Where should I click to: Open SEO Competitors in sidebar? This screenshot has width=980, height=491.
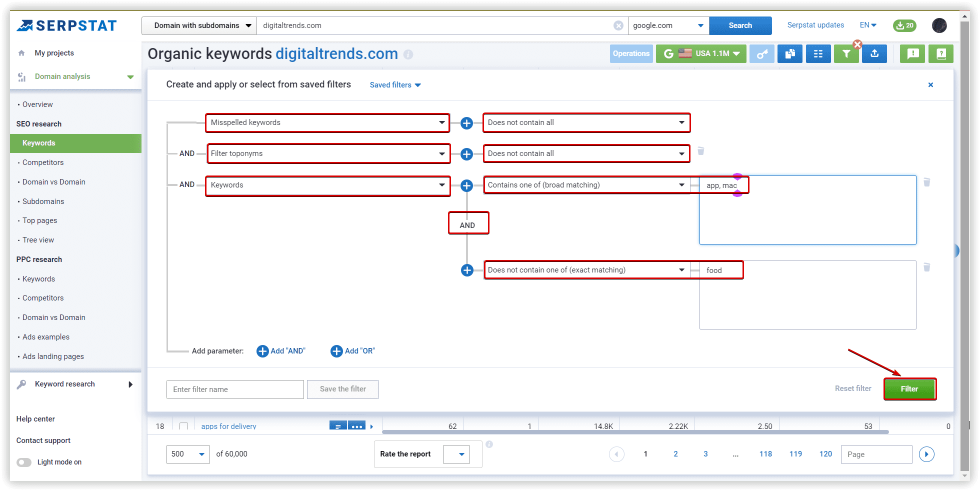43,162
